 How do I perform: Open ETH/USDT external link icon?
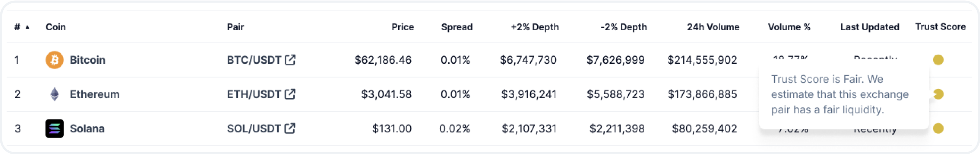tap(290, 94)
